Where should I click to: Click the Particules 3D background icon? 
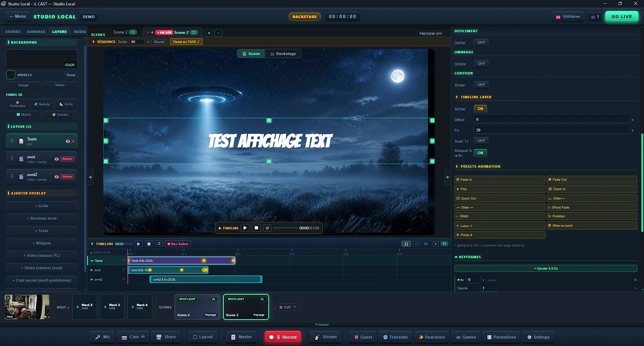pos(17,104)
